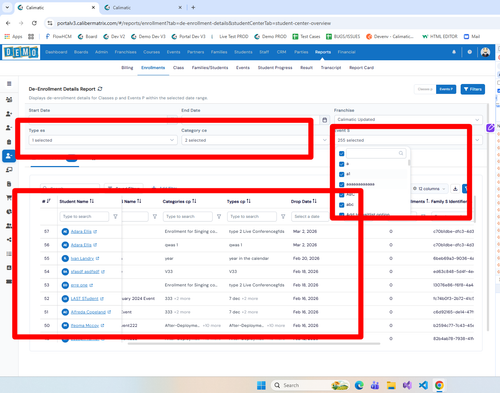Open Microsoft Edge from taskbar

(x=359, y=385)
